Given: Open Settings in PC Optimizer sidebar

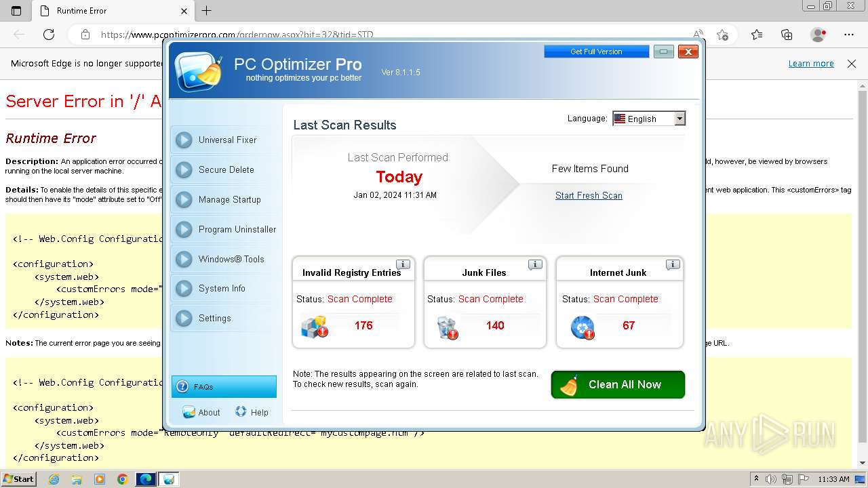Looking at the screenshot, I should coord(224,318).
